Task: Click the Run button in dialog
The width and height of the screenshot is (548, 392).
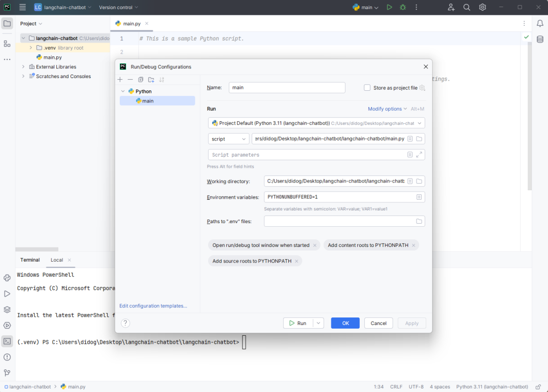Action: click(298, 323)
